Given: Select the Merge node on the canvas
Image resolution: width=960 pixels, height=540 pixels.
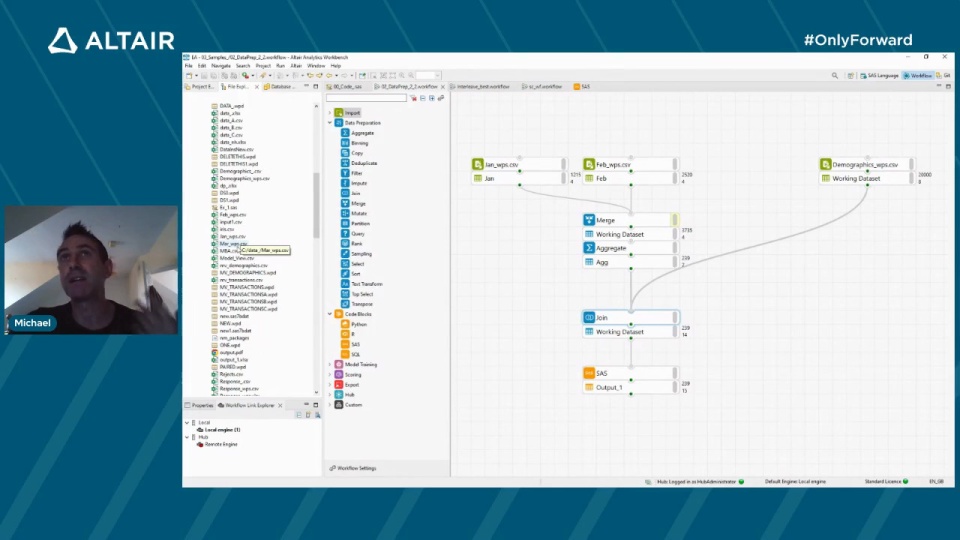Looking at the screenshot, I should 630,220.
